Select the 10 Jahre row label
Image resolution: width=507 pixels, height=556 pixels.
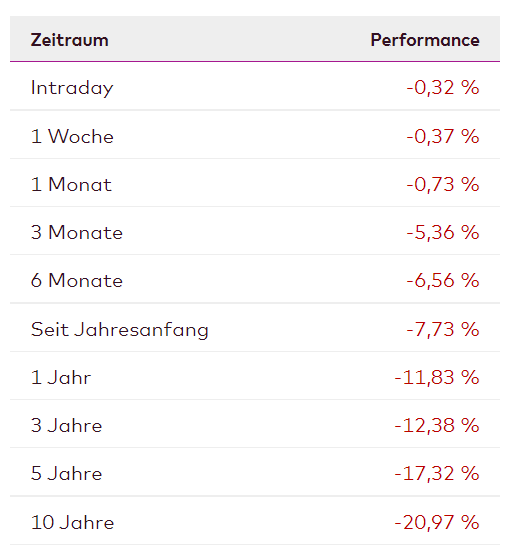click(x=72, y=522)
